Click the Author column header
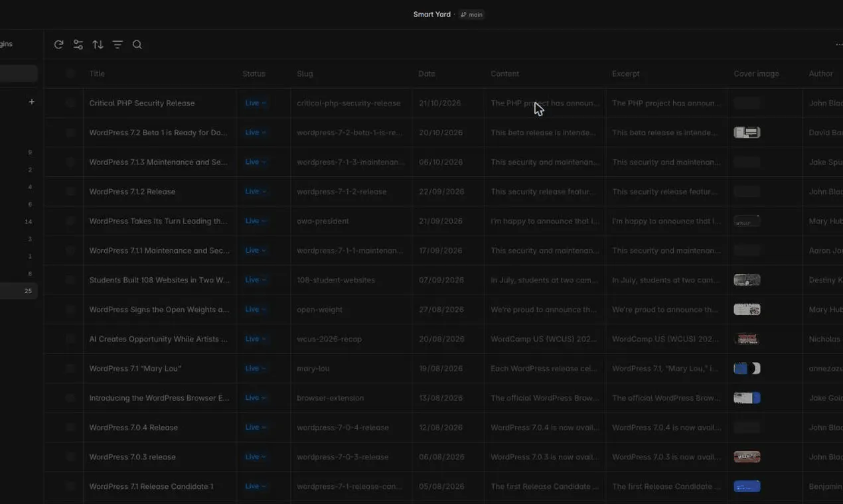This screenshot has width=843, height=504. pos(820,74)
